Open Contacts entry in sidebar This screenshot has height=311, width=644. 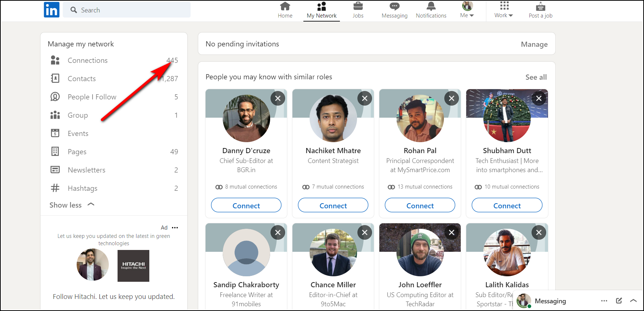click(x=114, y=79)
